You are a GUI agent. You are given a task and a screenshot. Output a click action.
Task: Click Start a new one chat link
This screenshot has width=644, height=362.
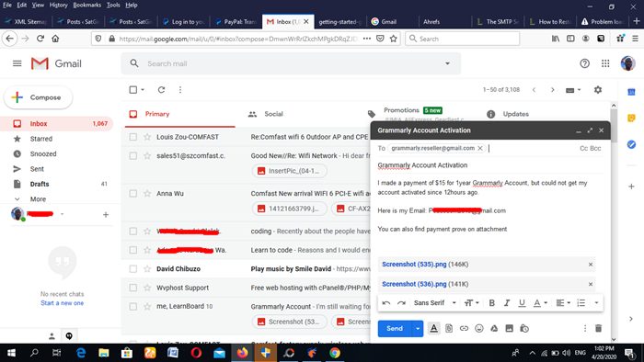click(62, 303)
